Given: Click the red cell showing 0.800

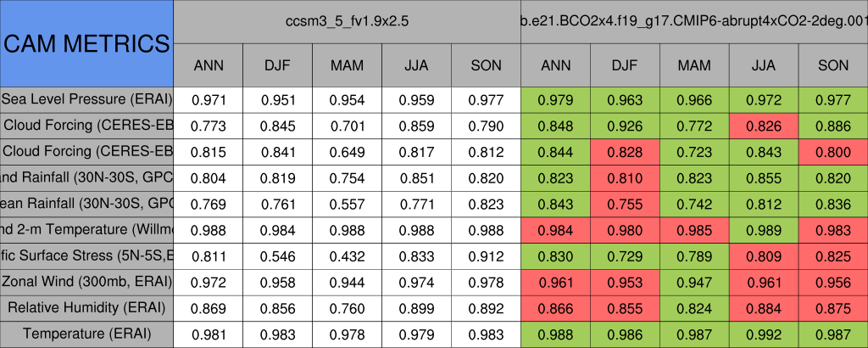Looking at the screenshot, I should [833, 152].
